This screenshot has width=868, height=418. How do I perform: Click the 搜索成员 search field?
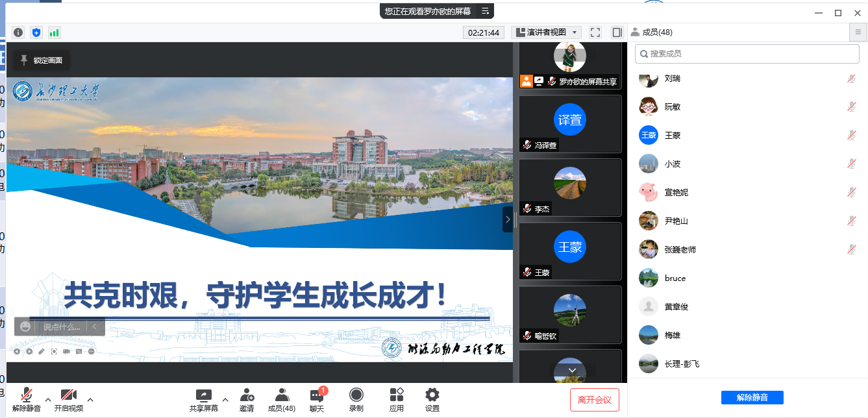coord(747,54)
